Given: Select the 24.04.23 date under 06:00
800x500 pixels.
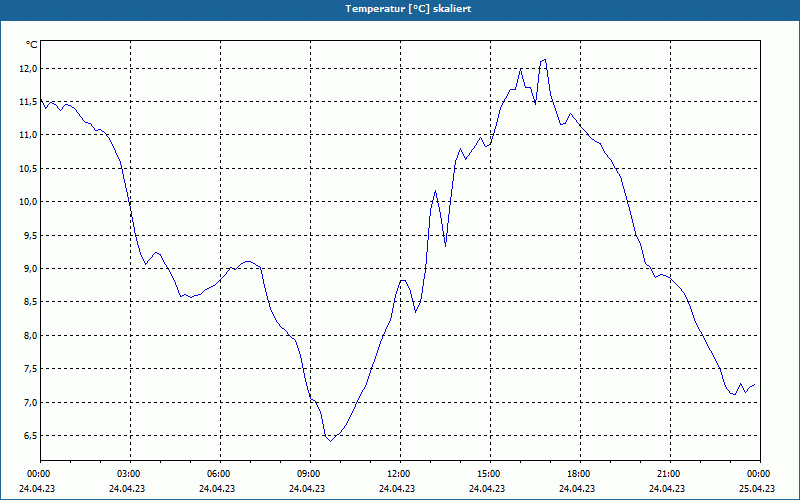Looking at the screenshot, I should 217,488.
